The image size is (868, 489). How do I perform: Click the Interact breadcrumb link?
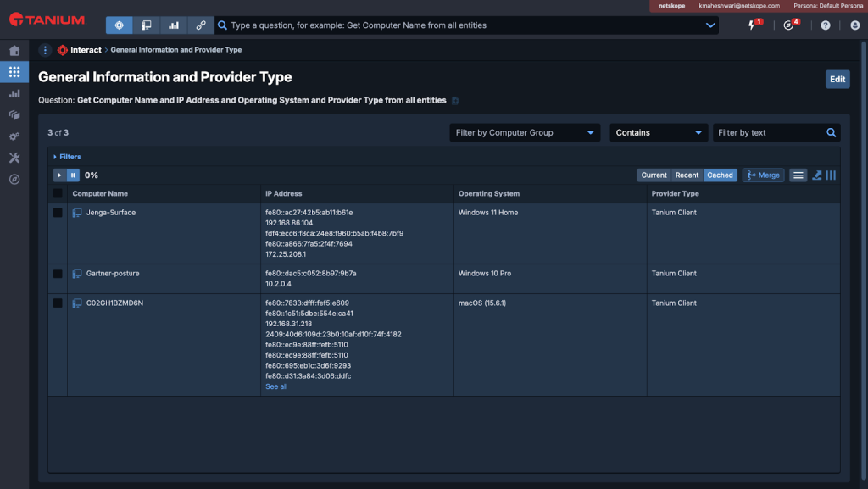86,50
